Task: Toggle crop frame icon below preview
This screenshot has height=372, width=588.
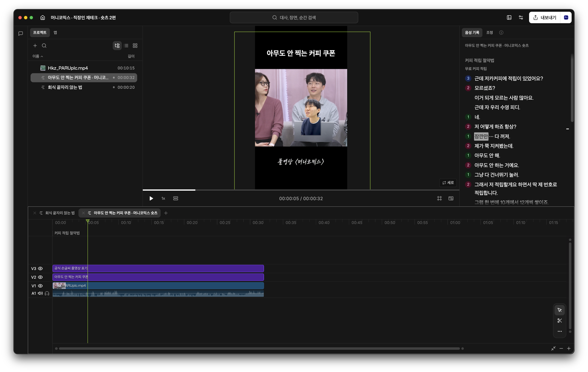Action: point(439,198)
